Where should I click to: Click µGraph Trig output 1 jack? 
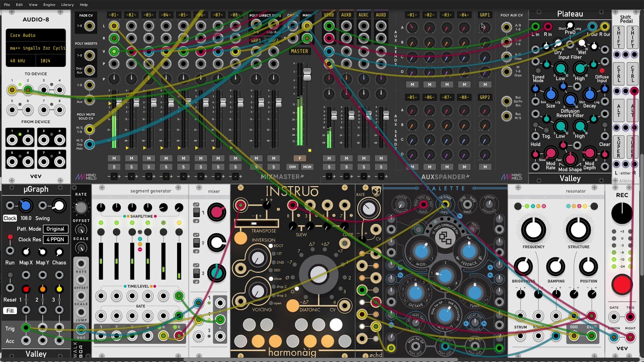26,328
